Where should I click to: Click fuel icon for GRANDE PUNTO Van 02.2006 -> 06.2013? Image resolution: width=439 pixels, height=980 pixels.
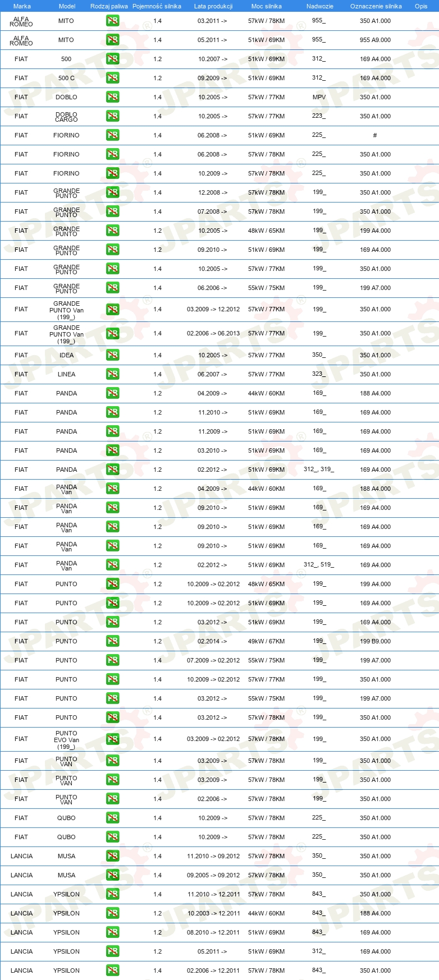click(112, 333)
